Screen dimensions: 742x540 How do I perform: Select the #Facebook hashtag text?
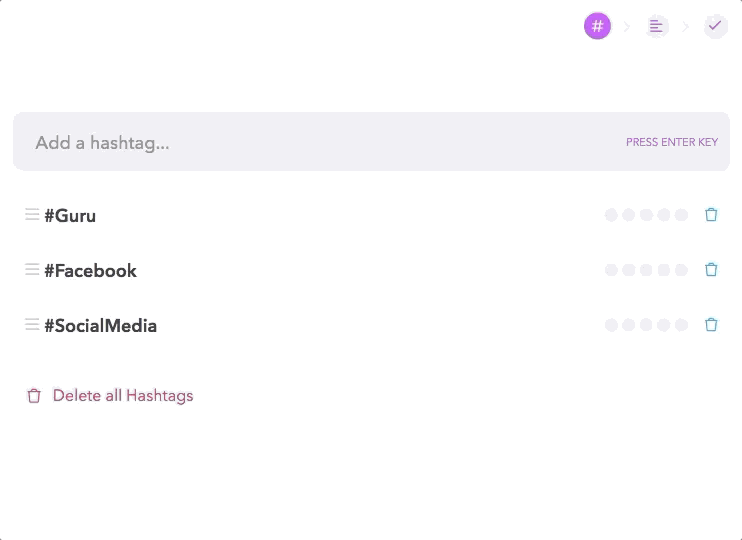[90, 271]
